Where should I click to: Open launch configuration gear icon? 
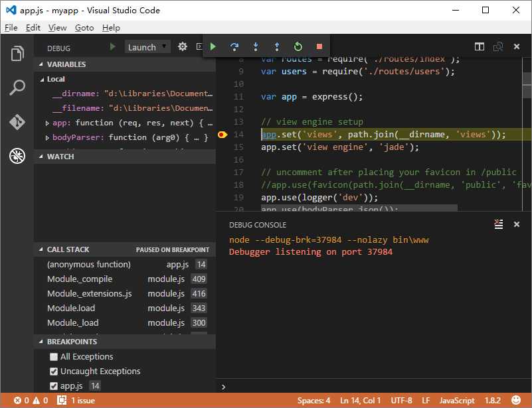(x=183, y=47)
